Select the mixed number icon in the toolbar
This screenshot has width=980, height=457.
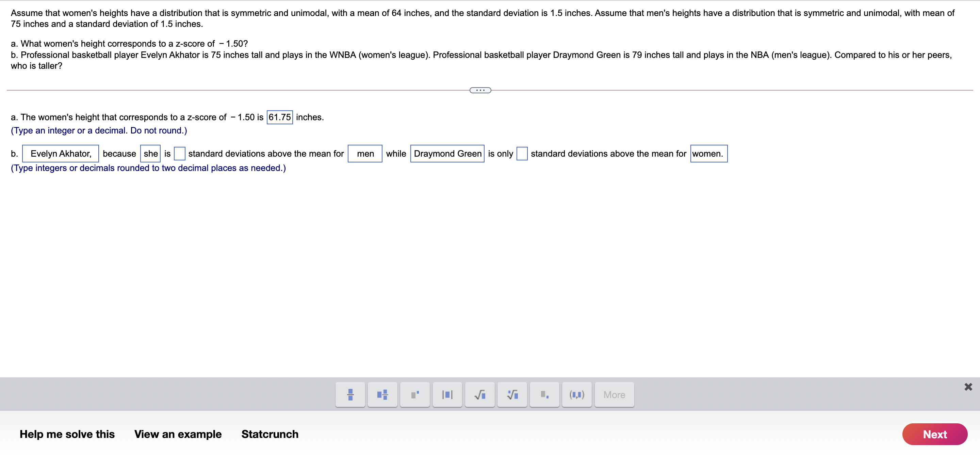click(382, 395)
